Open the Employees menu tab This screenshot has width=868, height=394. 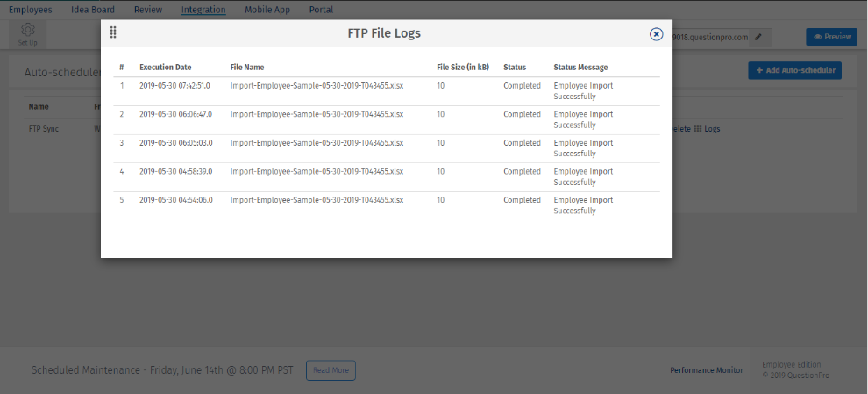tap(31, 10)
